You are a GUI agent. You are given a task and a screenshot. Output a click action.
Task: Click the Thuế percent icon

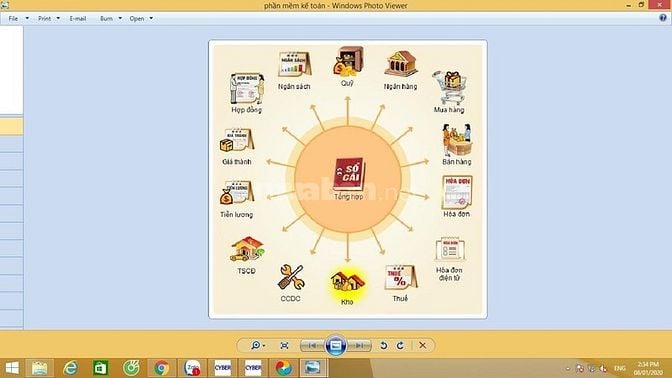(x=400, y=277)
